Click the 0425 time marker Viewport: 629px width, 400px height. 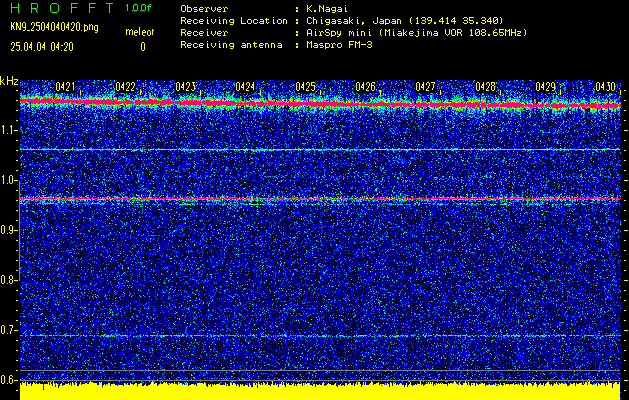coord(305,87)
